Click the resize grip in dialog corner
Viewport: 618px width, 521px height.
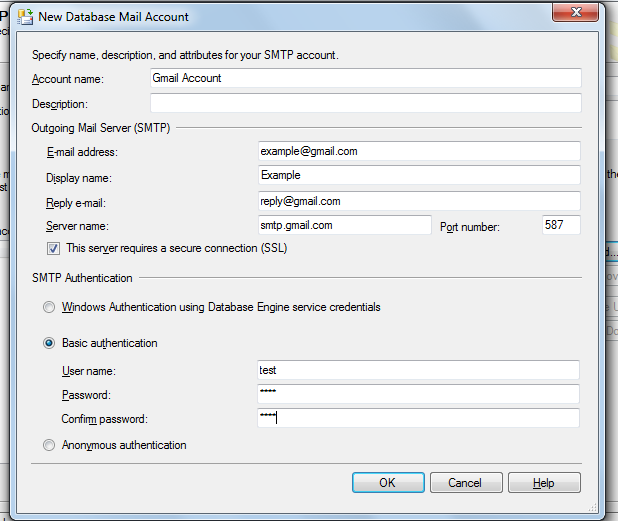click(593, 508)
